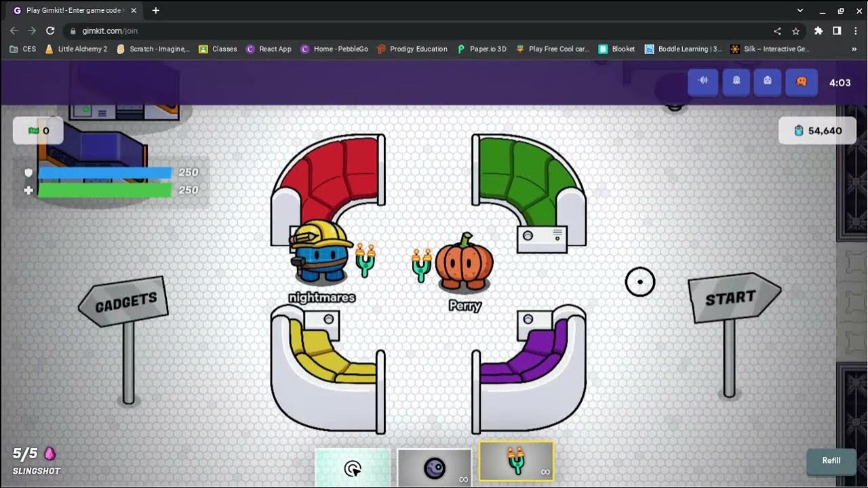Open the Little Alchemy 2 bookmark

point(76,49)
